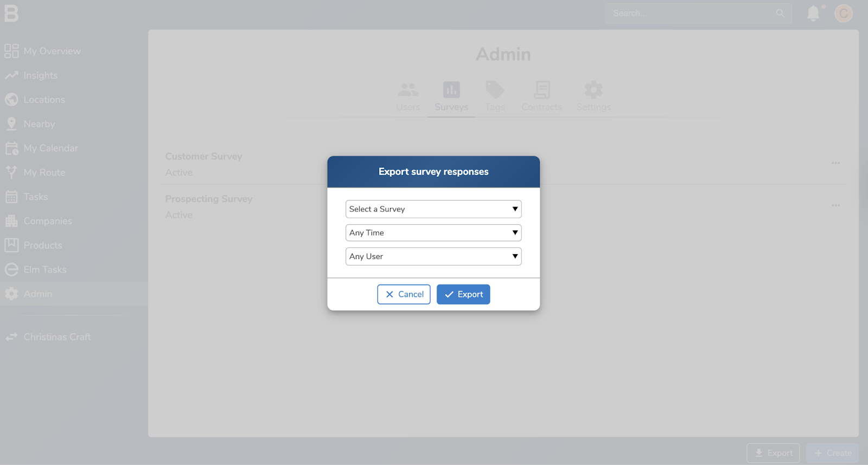Confirm with the blue Export button

[x=463, y=294]
